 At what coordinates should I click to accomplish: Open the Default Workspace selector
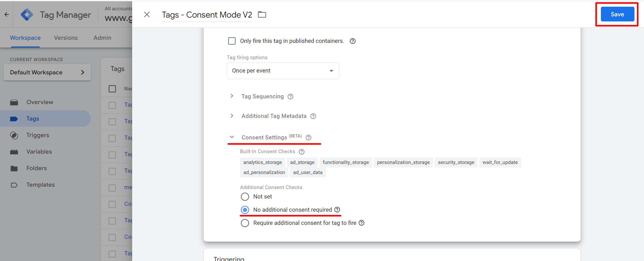(x=47, y=73)
